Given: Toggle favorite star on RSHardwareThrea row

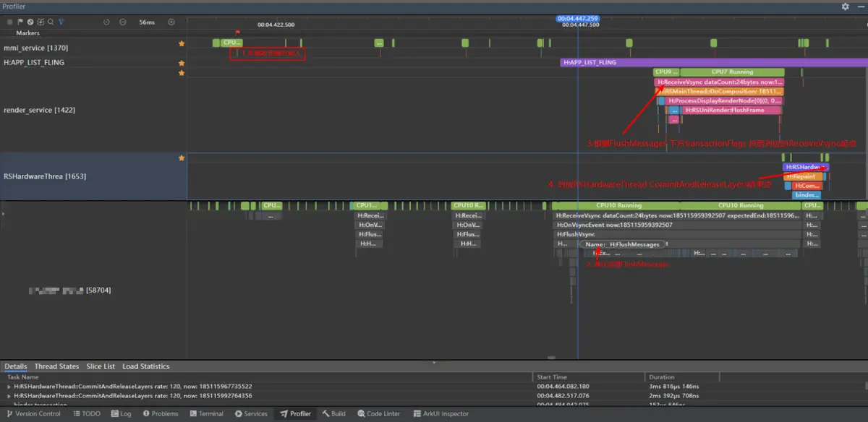Looking at the screenshot, I should (x=182, y=158).
